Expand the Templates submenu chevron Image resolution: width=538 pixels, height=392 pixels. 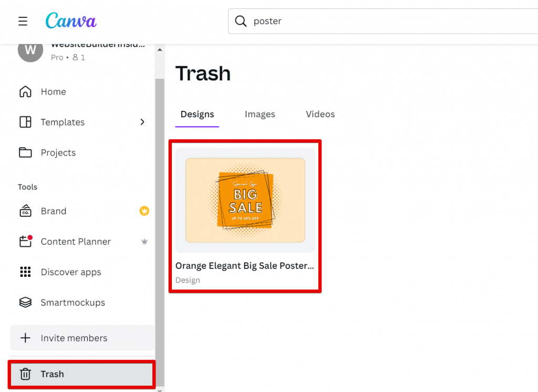142,122
